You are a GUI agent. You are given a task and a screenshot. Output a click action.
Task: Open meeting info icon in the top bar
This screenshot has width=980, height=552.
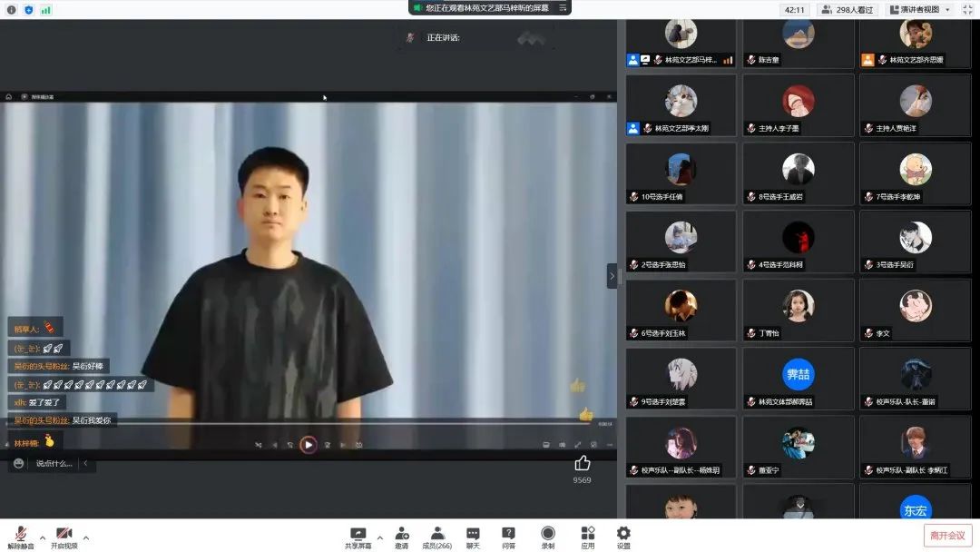point(12,10)
